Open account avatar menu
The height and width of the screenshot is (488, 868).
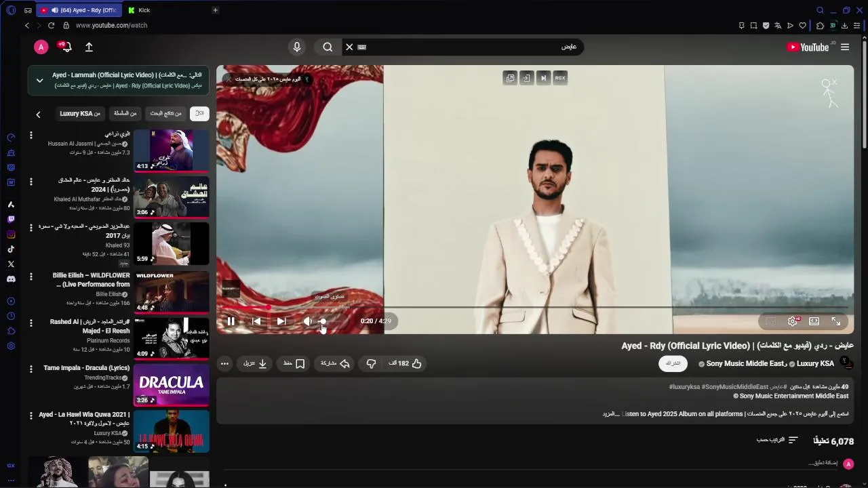coord(41,47)
